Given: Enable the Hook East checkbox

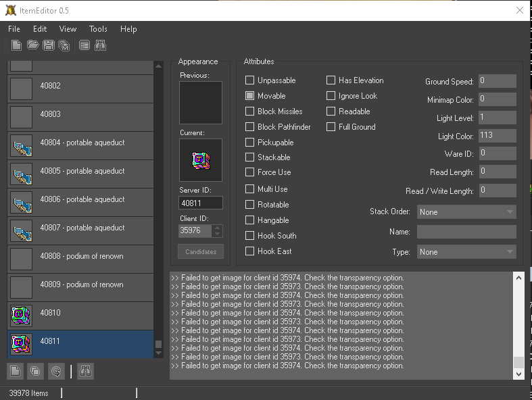Looking at the screenshot, I should (249, 251).
